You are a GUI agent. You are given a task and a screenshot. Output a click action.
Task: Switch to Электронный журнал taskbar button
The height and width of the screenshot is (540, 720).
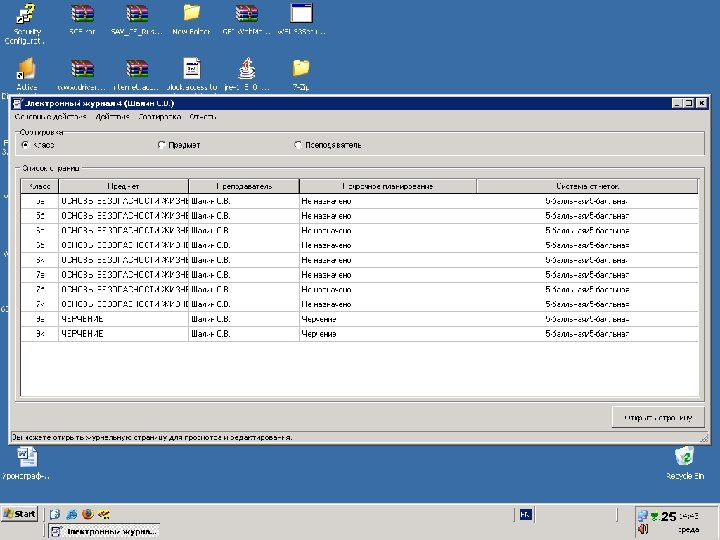coord(104,531)
